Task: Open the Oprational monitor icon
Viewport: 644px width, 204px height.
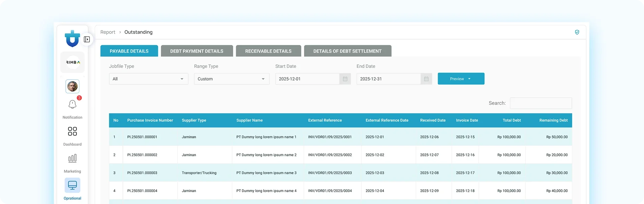Action: 72,185
